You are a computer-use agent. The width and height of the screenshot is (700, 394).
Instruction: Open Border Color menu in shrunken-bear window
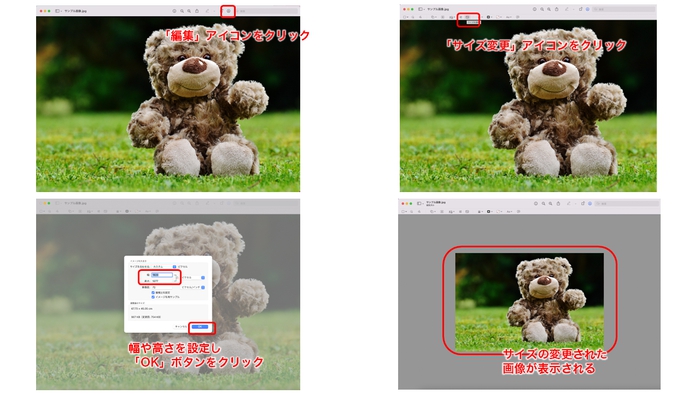[489, 211]
